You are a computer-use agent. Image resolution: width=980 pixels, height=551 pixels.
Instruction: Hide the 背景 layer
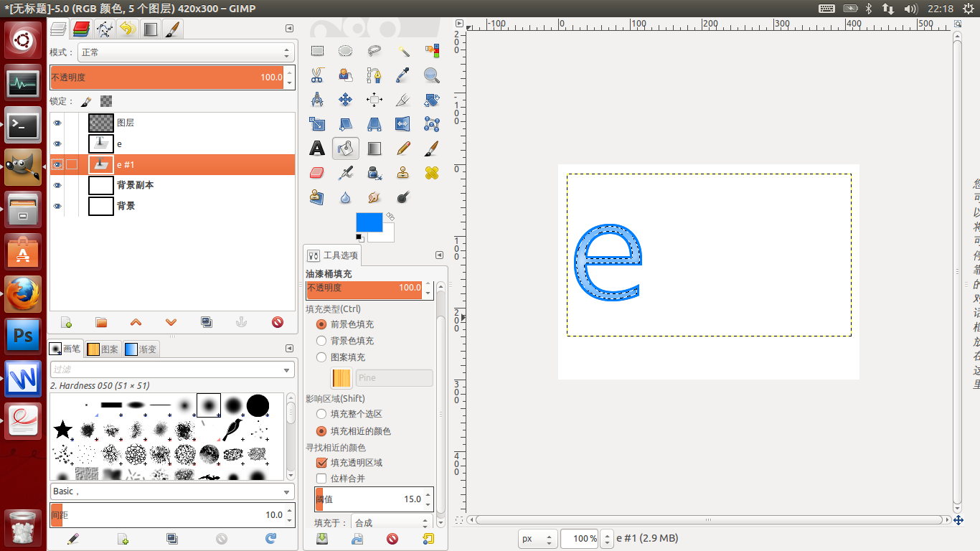click(x=57, y=206)
